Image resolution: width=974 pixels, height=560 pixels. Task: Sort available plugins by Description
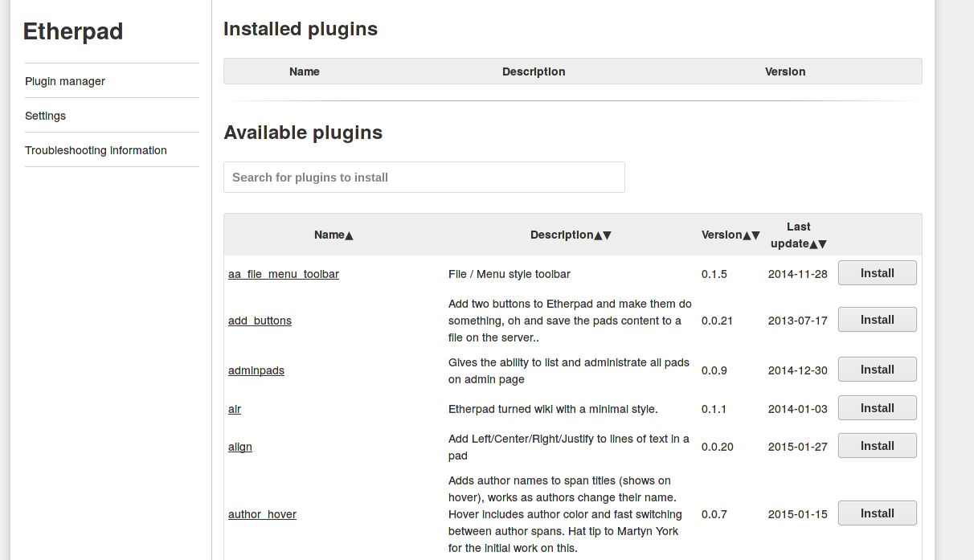[571, 235]
